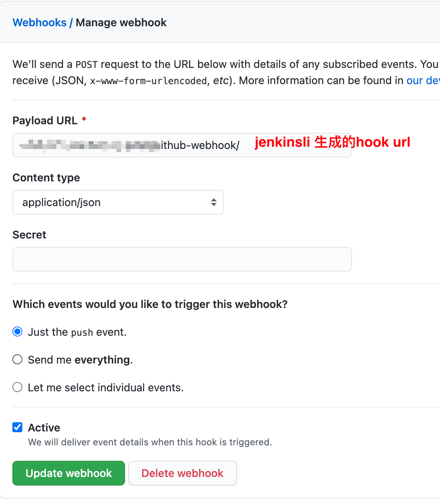Uncheck the Active checkbox

tap(17, 427)
